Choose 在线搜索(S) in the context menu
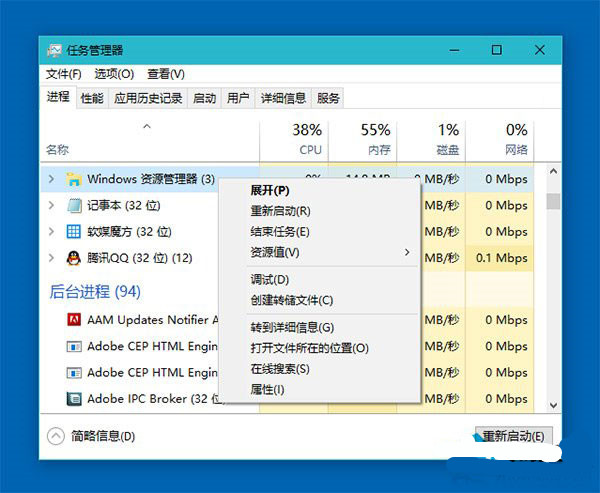 pos(320,369)
